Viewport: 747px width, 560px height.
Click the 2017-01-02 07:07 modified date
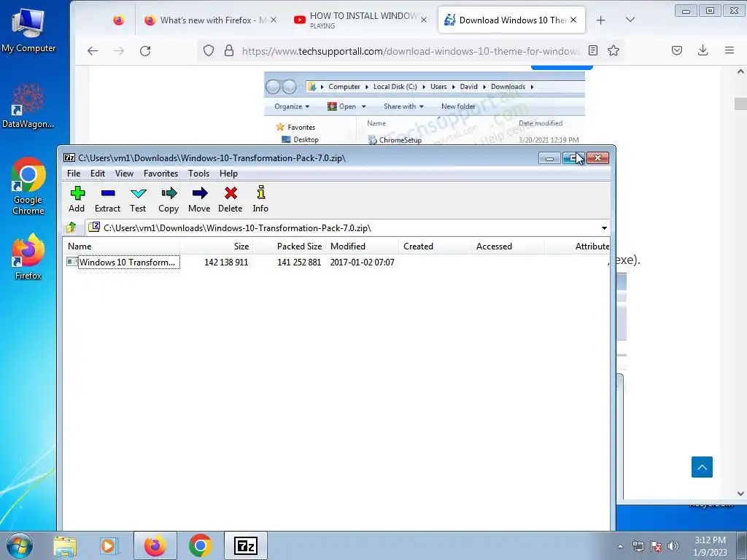[x=362, y=262]
